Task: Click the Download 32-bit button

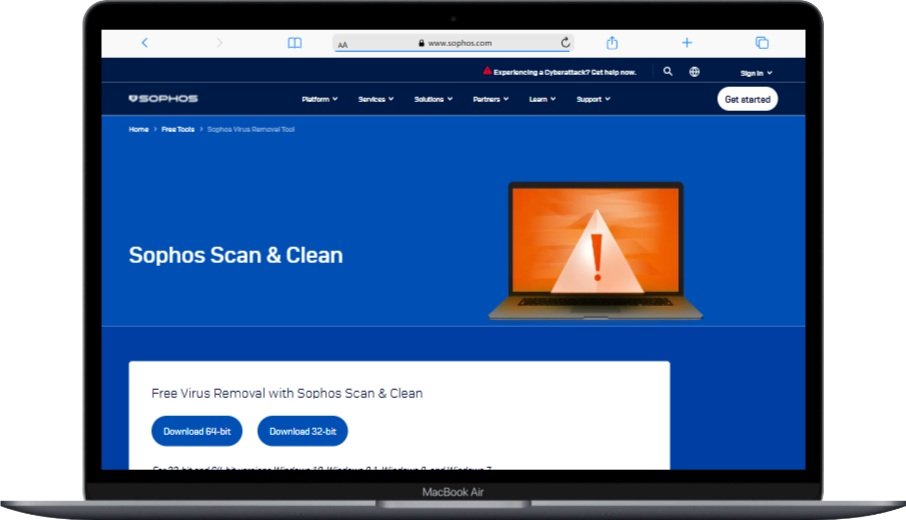Action: [x=302, y=431]
